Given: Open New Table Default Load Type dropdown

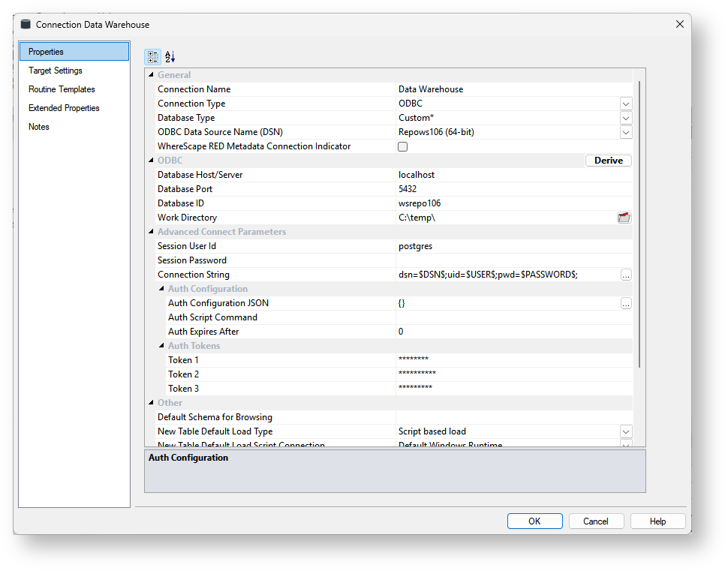Looking at the screenshot, I should [x=626, y=431].
